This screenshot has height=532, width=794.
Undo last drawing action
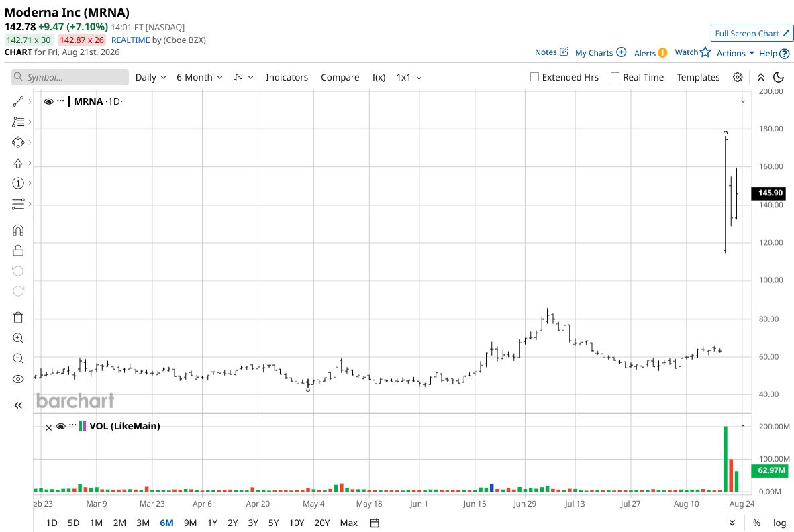pos(17,271)
